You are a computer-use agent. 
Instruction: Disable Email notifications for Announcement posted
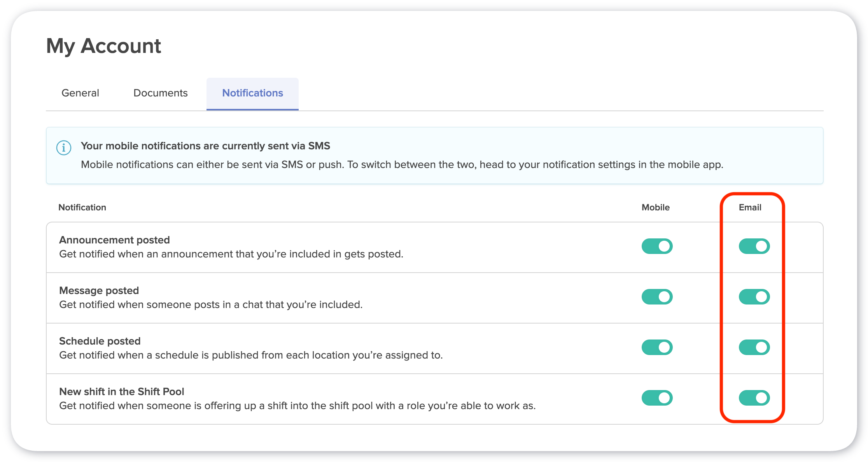pyautogui.click(x=754, y=246)
